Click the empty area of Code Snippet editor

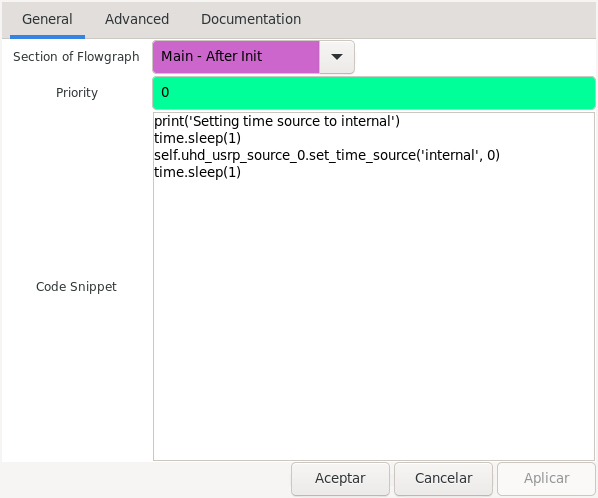[374, 320]
